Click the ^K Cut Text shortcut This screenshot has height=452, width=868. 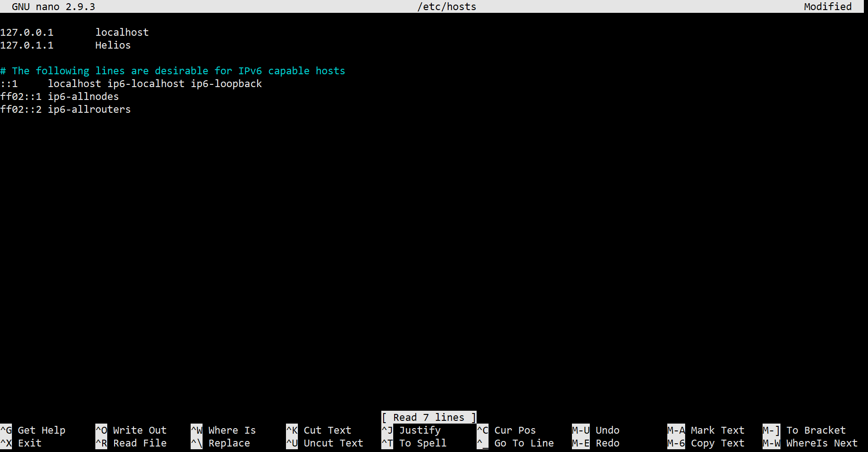[319, 430]
